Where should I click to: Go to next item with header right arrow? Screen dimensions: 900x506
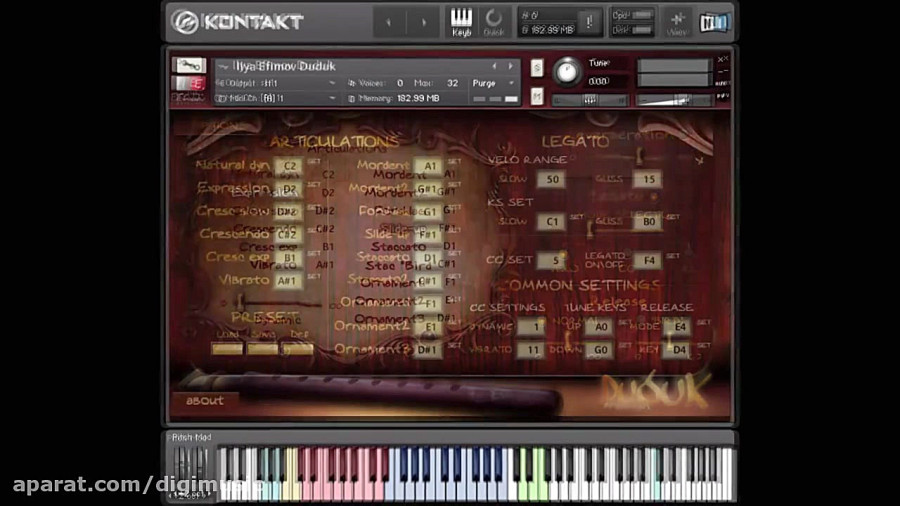click(424, 22)
